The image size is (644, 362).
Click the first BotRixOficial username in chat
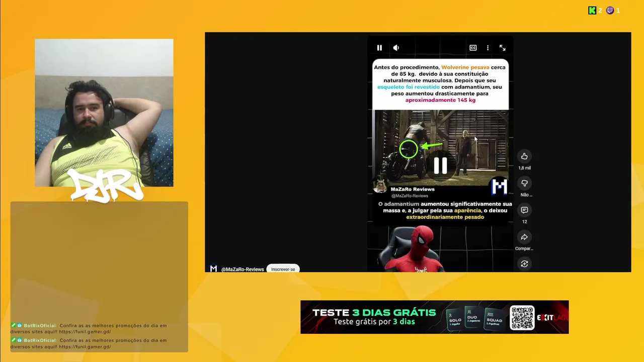pos(40,326)
